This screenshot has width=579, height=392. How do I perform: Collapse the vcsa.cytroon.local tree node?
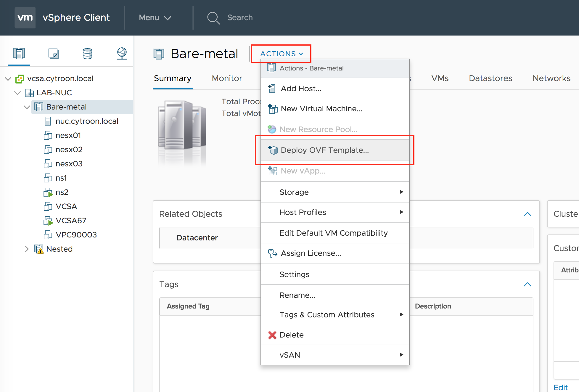click(x=8, y=79)
